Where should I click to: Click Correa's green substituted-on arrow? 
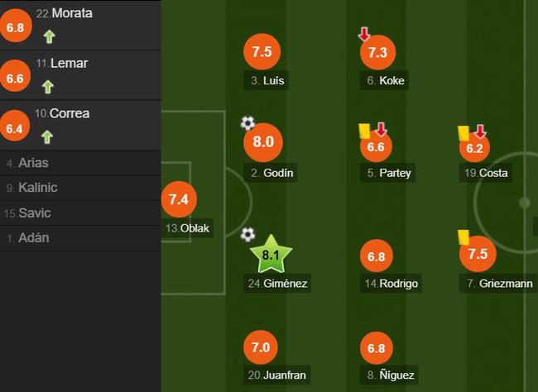click(47, 137)
